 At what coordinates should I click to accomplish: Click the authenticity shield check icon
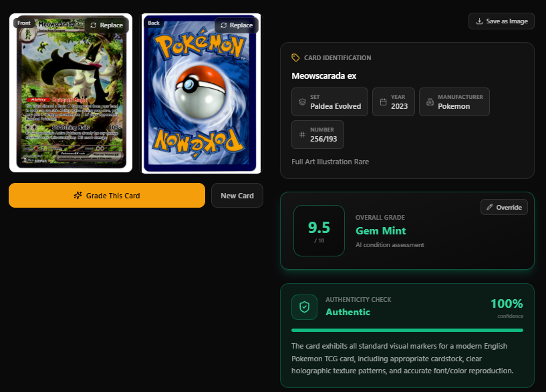(304, 307)
